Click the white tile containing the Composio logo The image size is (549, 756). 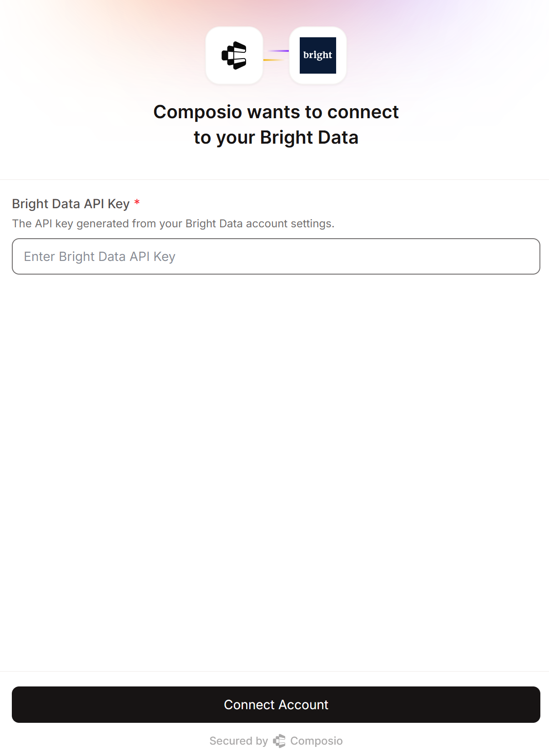click(x=234, y=55)
